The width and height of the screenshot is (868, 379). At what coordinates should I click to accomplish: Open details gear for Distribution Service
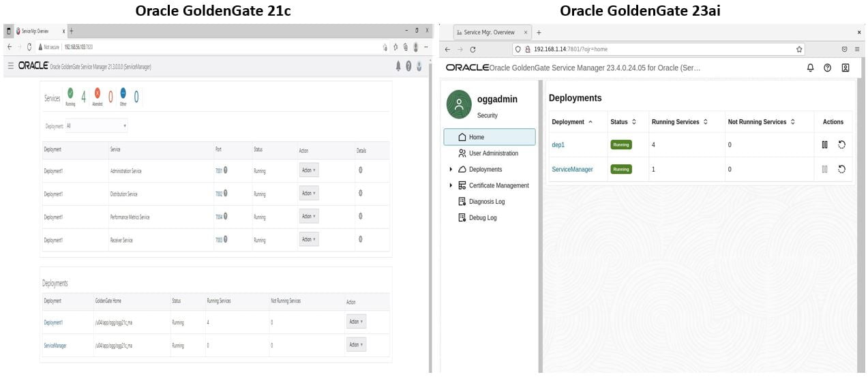click(360, 194)
